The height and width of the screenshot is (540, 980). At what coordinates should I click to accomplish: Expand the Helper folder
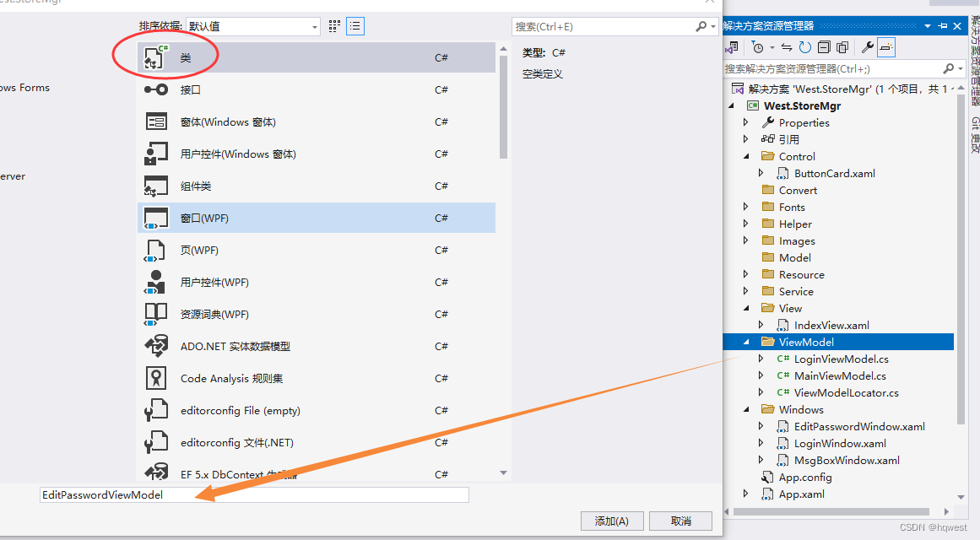coord(745,224)
